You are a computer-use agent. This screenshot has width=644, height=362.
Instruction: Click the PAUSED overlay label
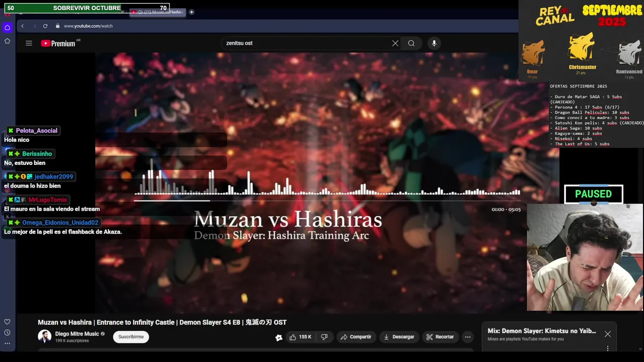pyautogui.click(x=594, y=194)
